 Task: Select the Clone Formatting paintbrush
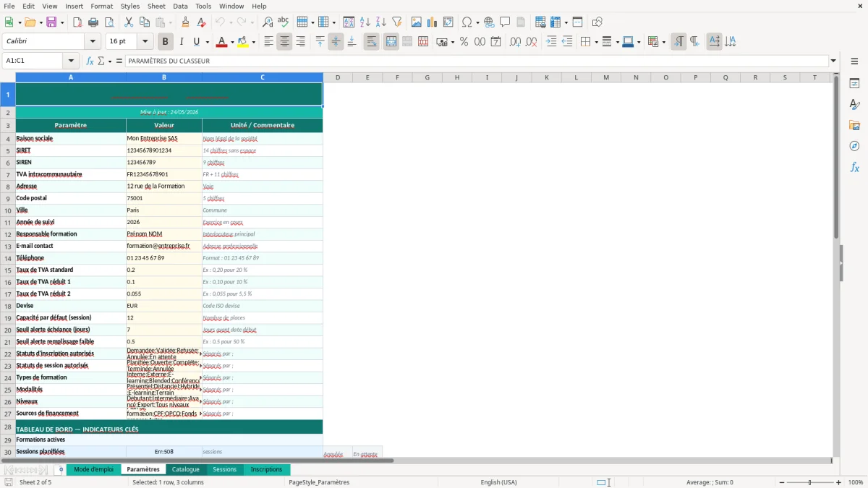[x=185, y=22]
